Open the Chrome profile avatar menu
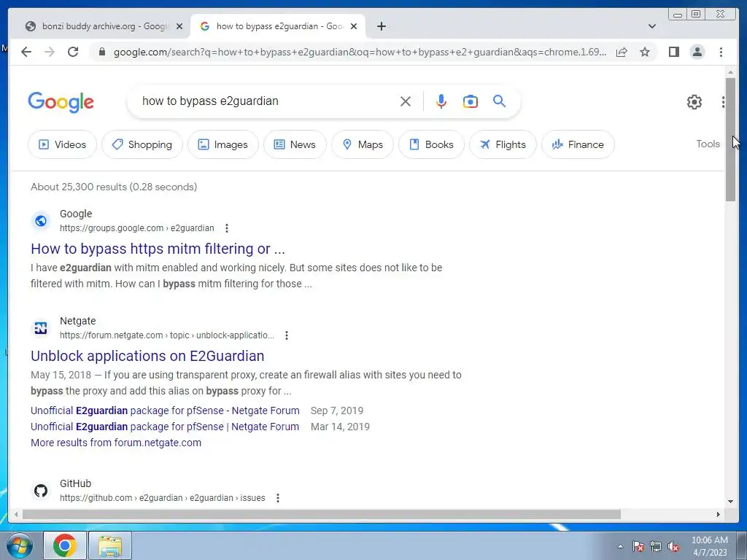The height and width of the screenshot is (560, 747). (697, 52)
